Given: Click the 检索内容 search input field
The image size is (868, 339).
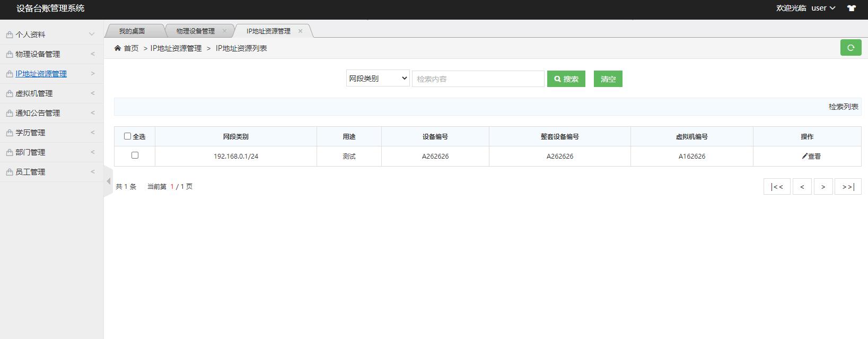Looking at the screenshot, I should click(x=478, y=79).
